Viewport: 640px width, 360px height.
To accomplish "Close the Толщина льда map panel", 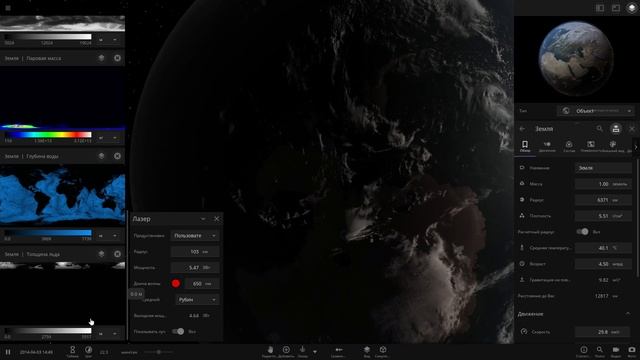I will 117,254.
